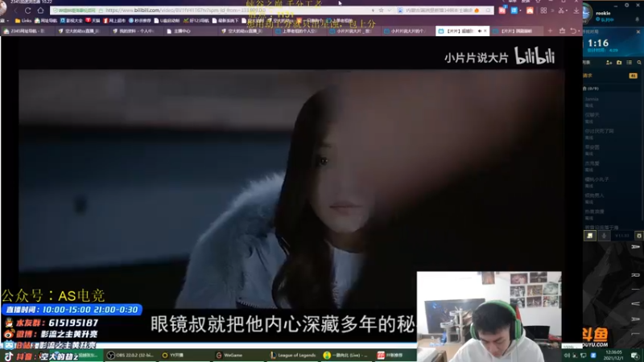Click the yellow requests badge in League panel
This screenshot has width=644, height=362.
point(633,76)
